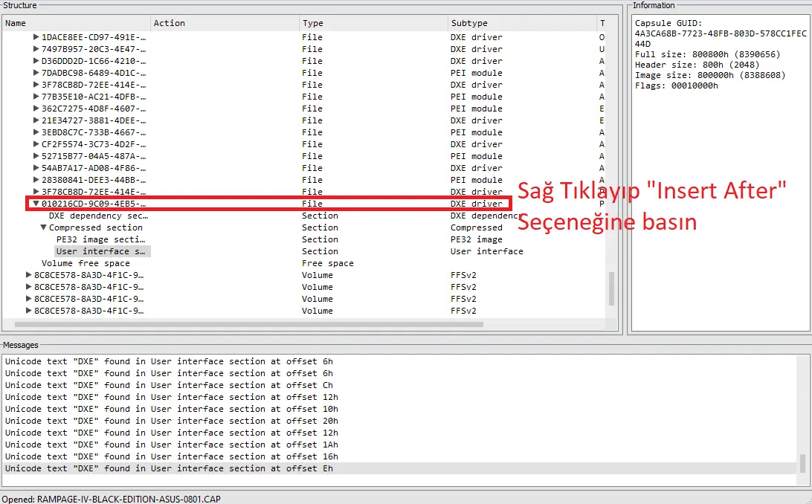Sort by the Name column header
This screenshot has width=812, height=504.
click(77, 23)
